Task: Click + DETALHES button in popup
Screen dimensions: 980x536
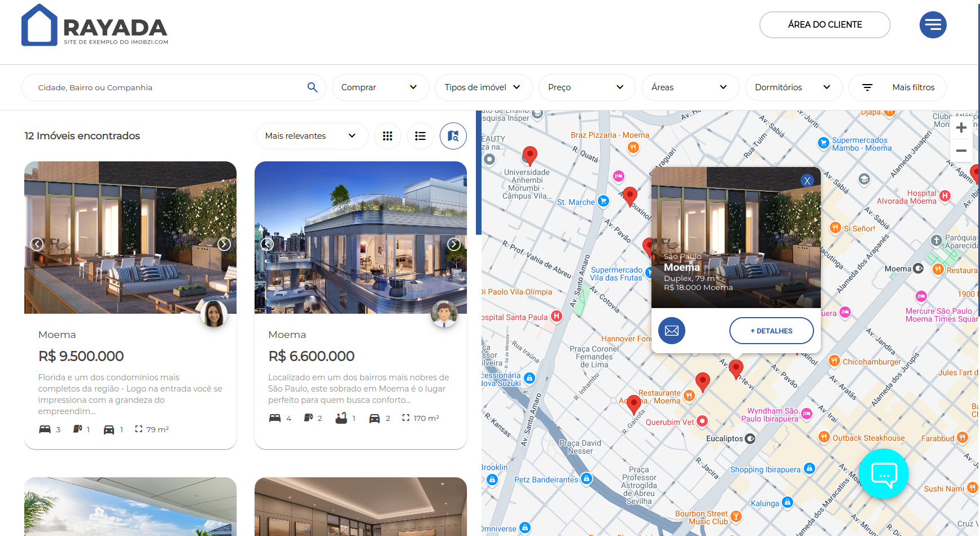Action: (772, 331)
